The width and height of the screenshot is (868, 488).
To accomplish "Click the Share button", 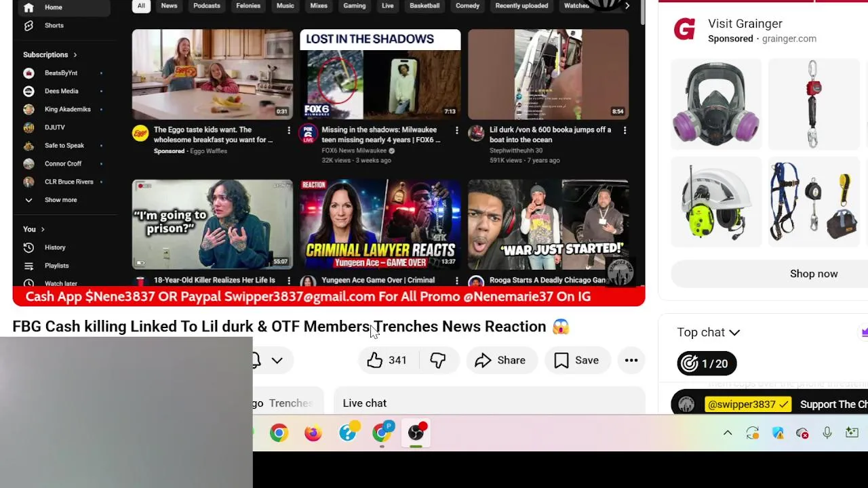I will [500, 361].
